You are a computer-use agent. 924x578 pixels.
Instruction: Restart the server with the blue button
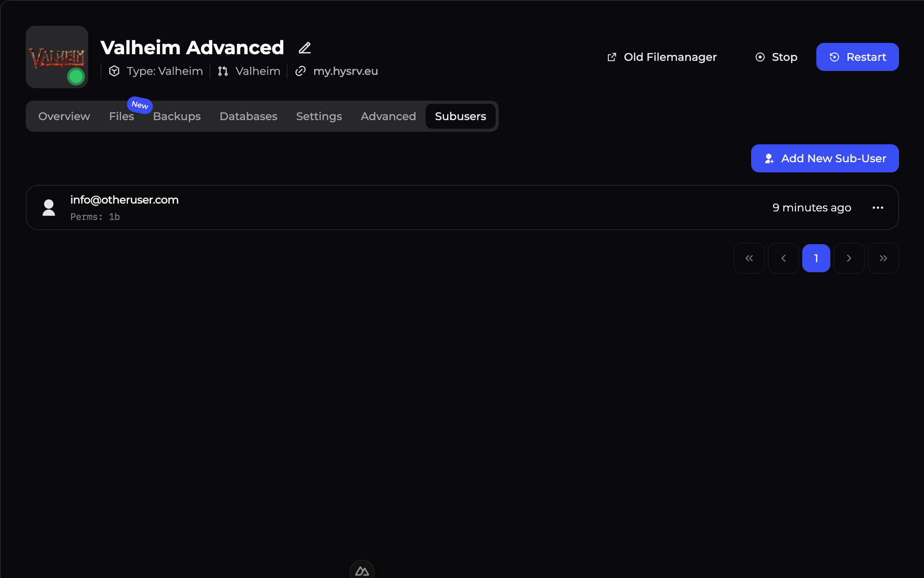pos(857,57)
